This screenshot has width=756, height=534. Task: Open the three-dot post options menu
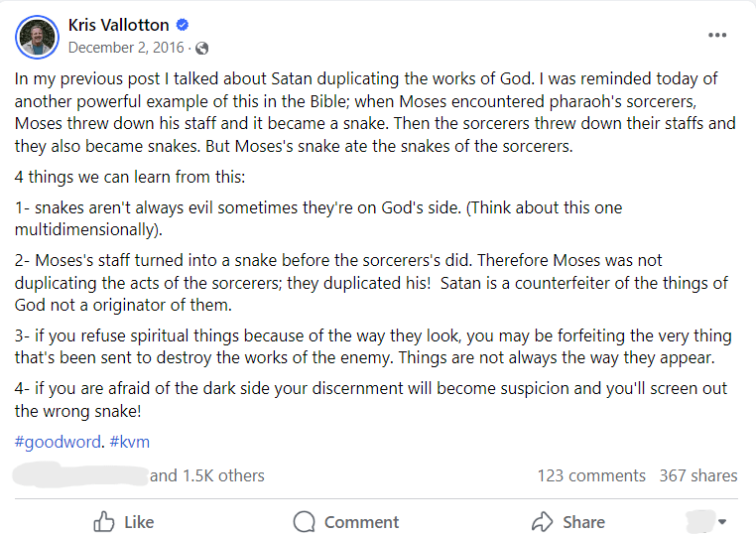click(x=717, y=36)
